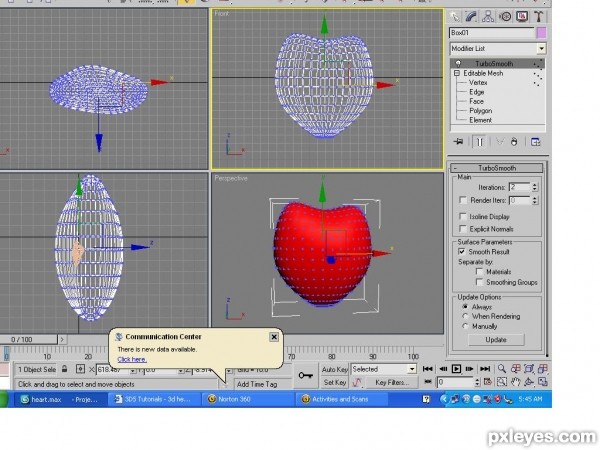
Task: Open the Modify command panel tab
Action: point(471,16)
